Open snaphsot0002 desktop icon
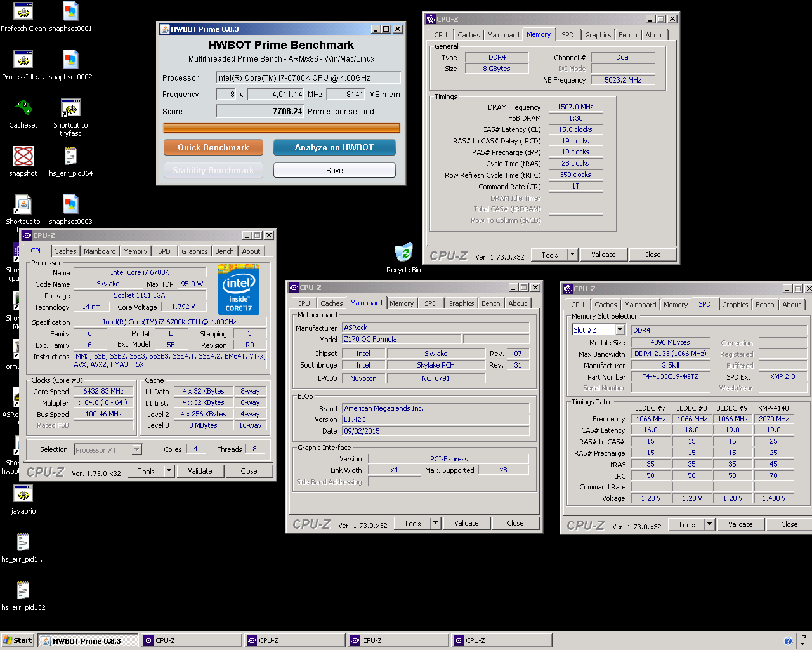 click(70, 65)
